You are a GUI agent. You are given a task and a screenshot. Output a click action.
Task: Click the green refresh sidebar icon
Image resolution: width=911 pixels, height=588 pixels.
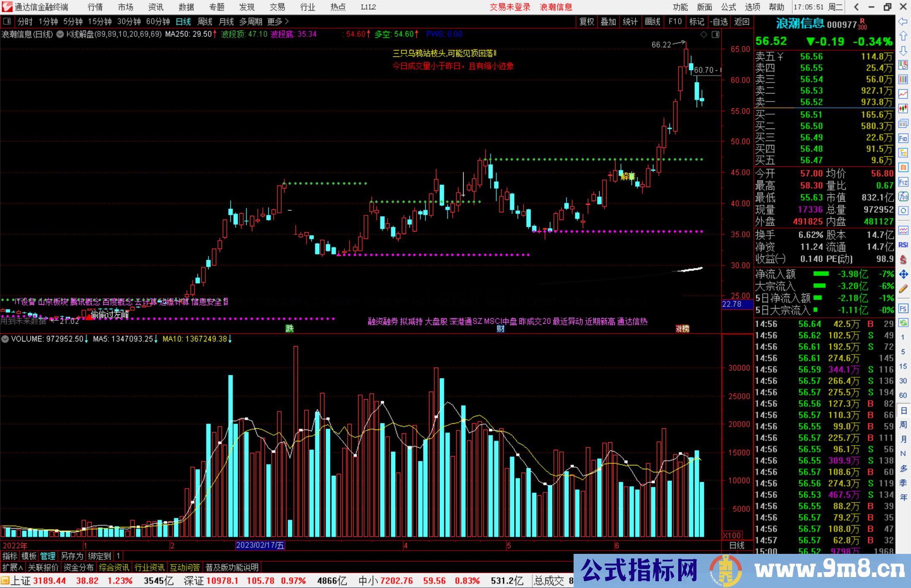coord(903,323)
